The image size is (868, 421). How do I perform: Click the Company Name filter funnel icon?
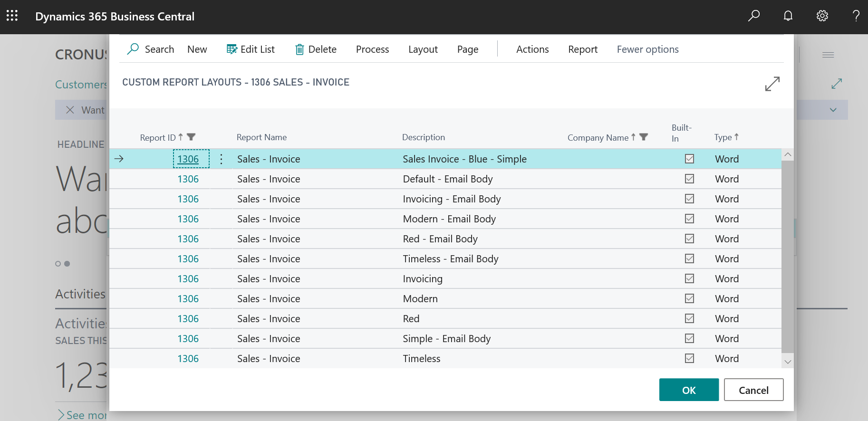(x=644, y=137)
